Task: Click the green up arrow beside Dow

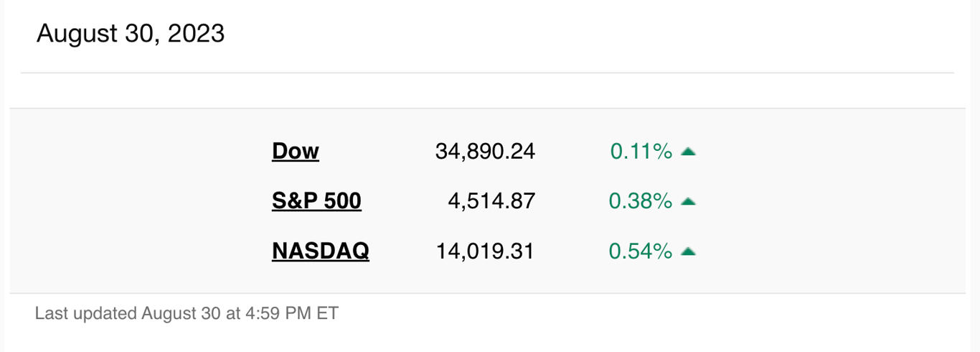Action: [688, 152]
